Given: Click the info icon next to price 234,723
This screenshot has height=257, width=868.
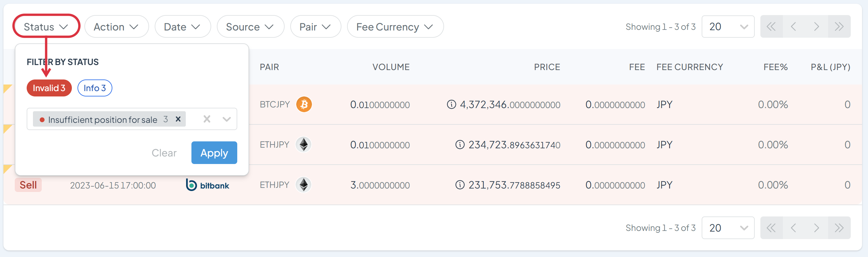Looking at the screenshot, I should [x=460, y=145].
